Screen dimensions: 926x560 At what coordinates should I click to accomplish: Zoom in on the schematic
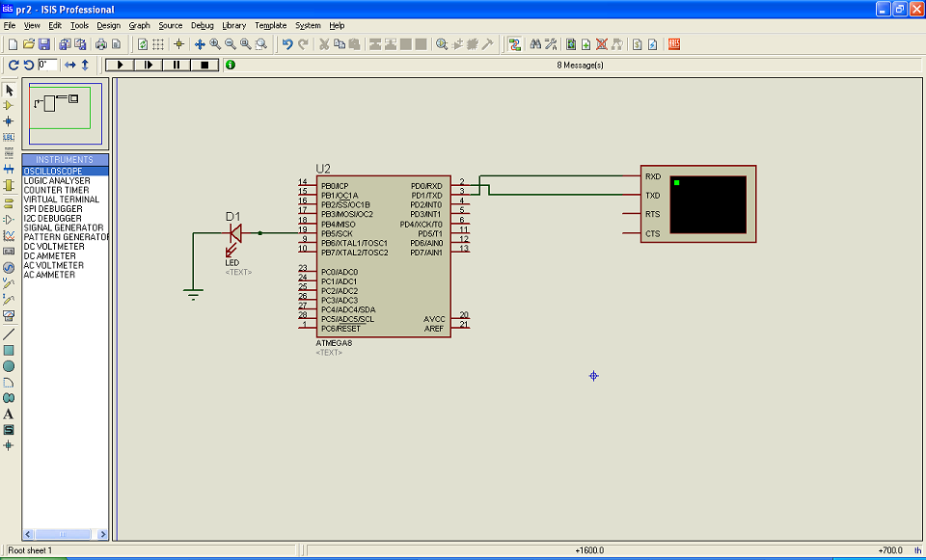(215, 44)
